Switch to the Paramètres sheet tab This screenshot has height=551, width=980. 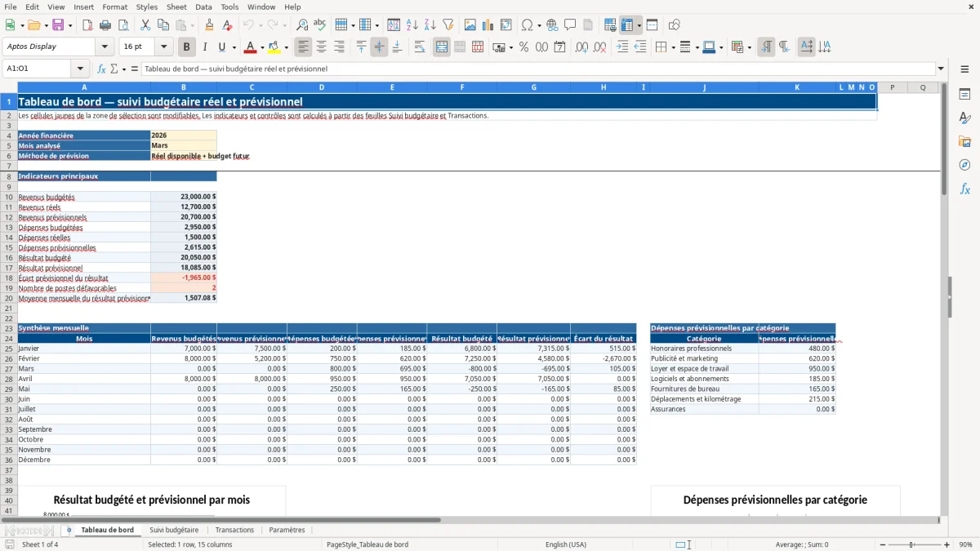click(x=287, y=531)
